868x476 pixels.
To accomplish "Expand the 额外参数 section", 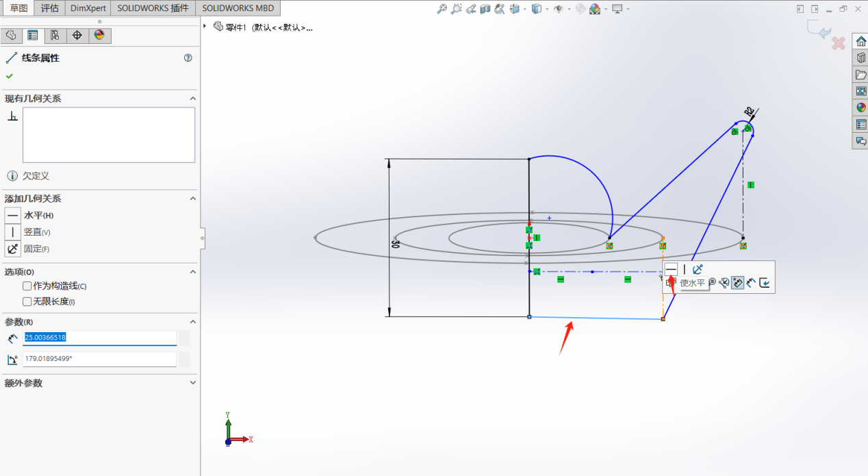I will click(192, 384).
